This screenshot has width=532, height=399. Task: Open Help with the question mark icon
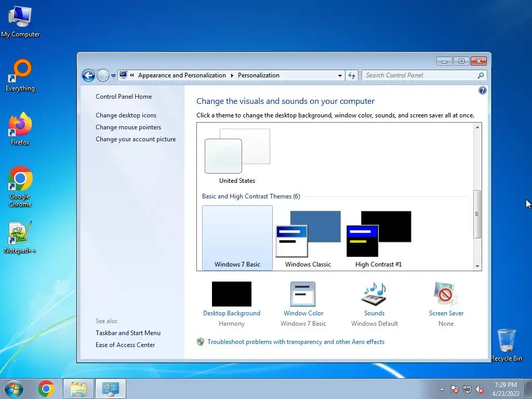click(x=482, y=90)
